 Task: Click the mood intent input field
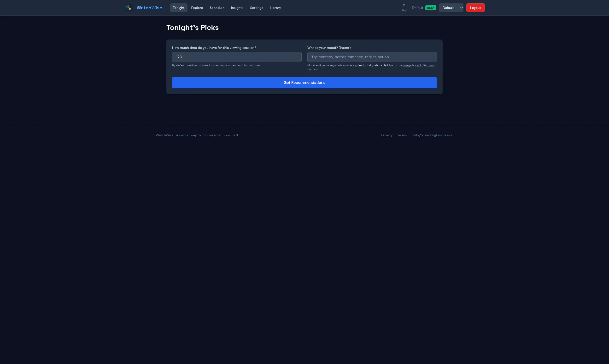(372, 57)
